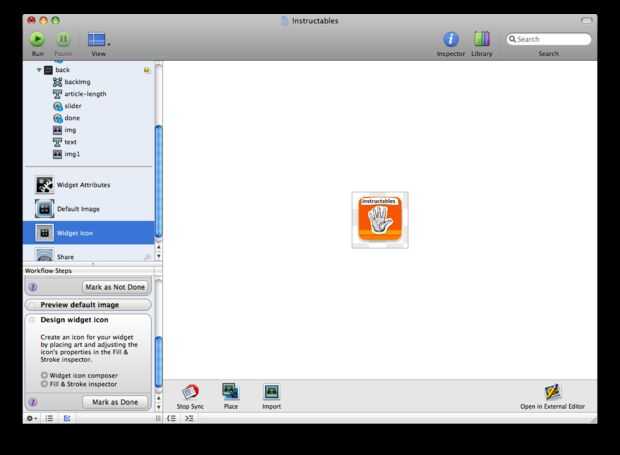This screenshot has height=455, width=620.
Task: Click the Instructables document title icon
Action: (x=284, y=21)
